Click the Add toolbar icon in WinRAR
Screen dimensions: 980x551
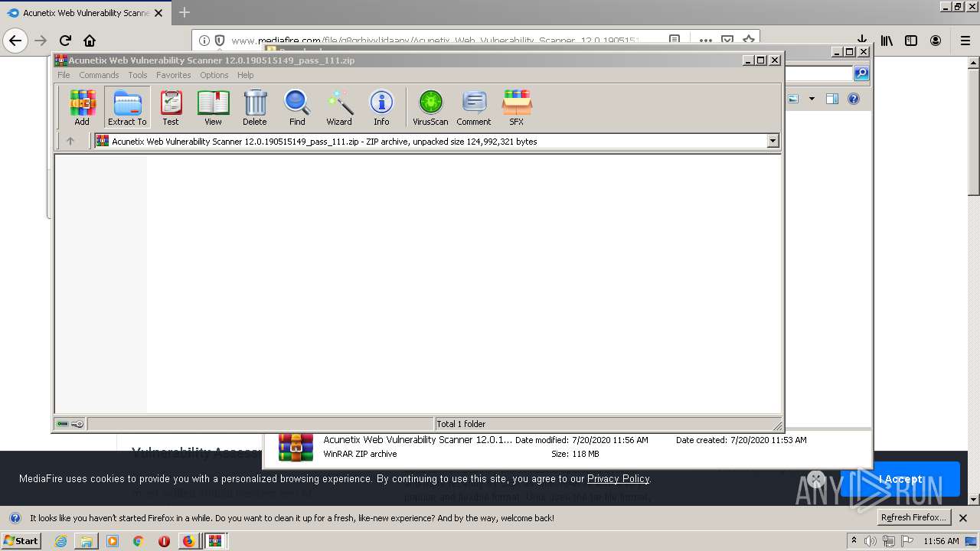(82, 107)
